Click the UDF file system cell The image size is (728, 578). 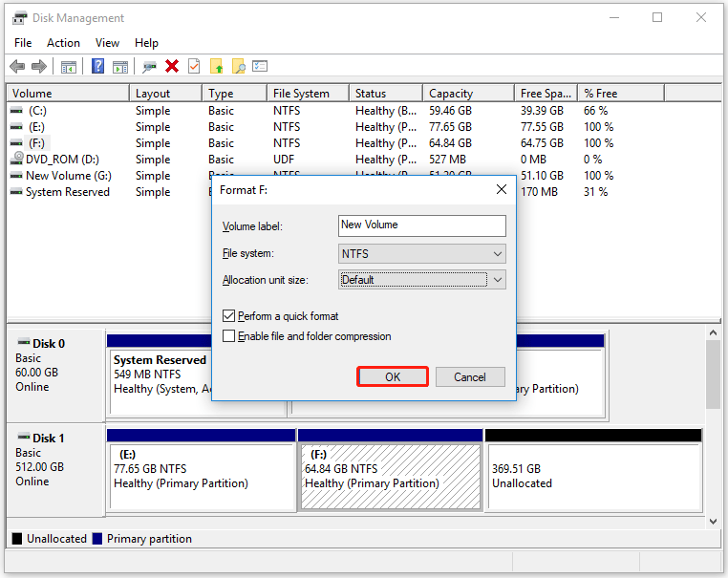pyautogui.click(x=284, y=160)
